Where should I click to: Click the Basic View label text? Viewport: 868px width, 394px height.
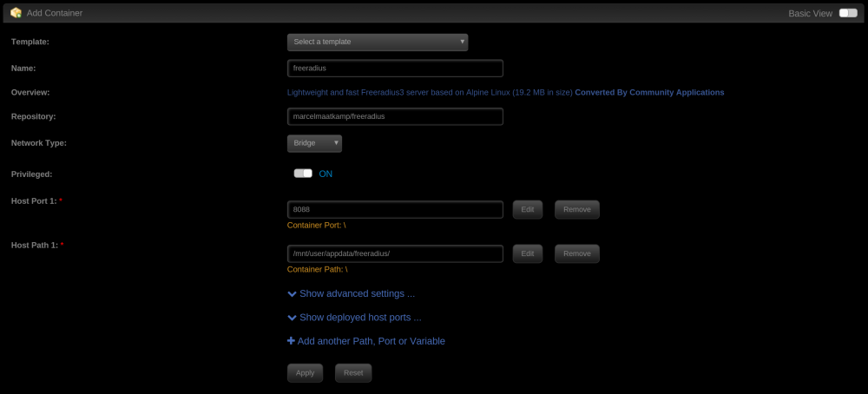[x=811, y=13]
